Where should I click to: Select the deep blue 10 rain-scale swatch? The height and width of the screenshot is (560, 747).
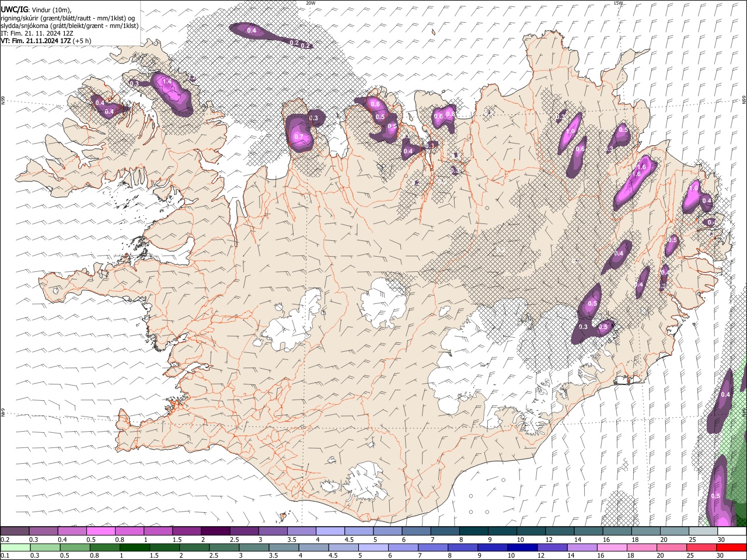coord(522,547)
